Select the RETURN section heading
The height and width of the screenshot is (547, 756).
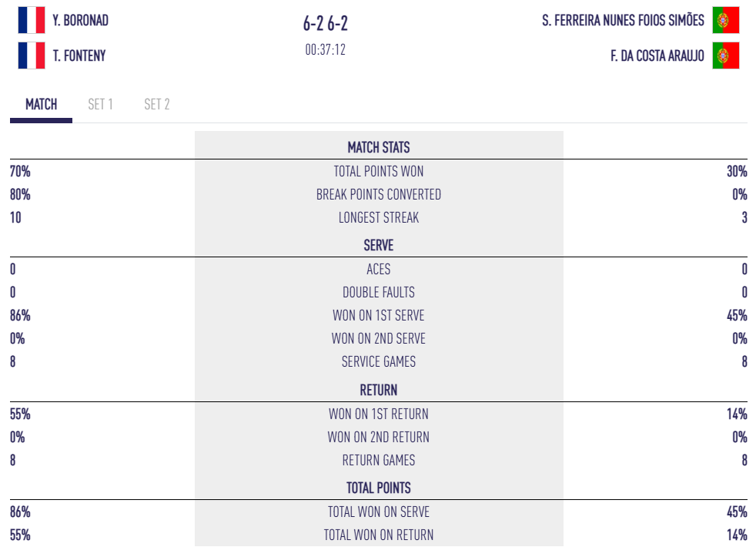(378, 391)
